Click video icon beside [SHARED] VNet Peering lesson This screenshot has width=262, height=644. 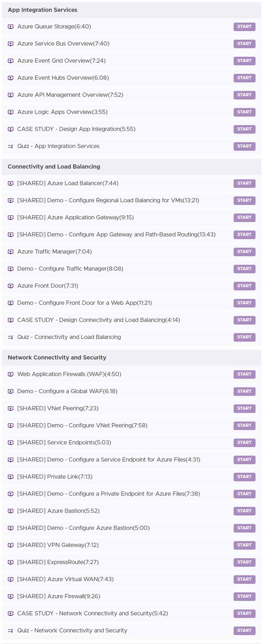click(11, 408)
